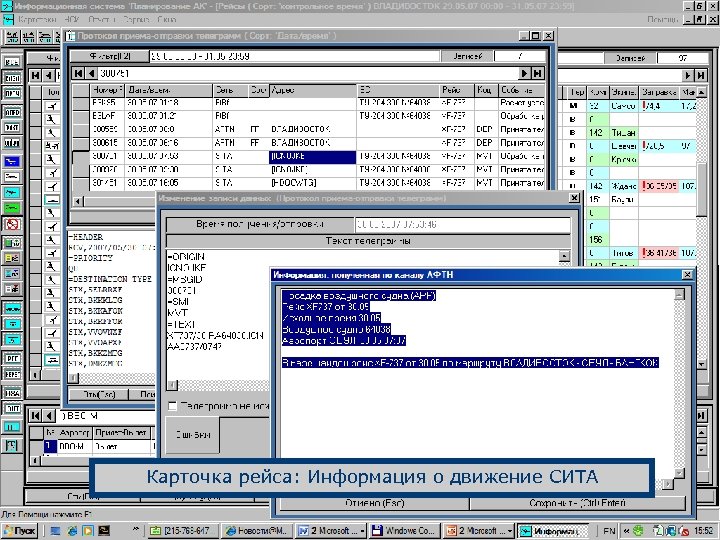The height and width of the screenshot is (540, 720).
Task: Click the Ошибки button
Action: (x=193, y=435)
